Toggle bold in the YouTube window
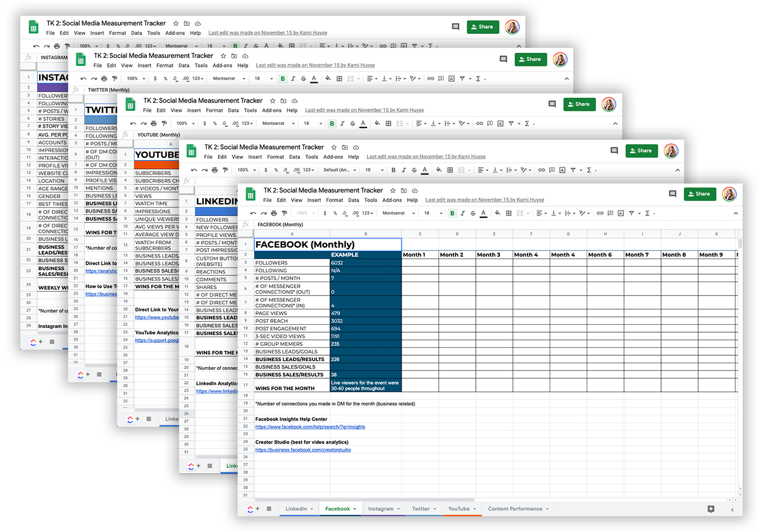Viewport: 763px width, 532px height. tap(332, 123)
